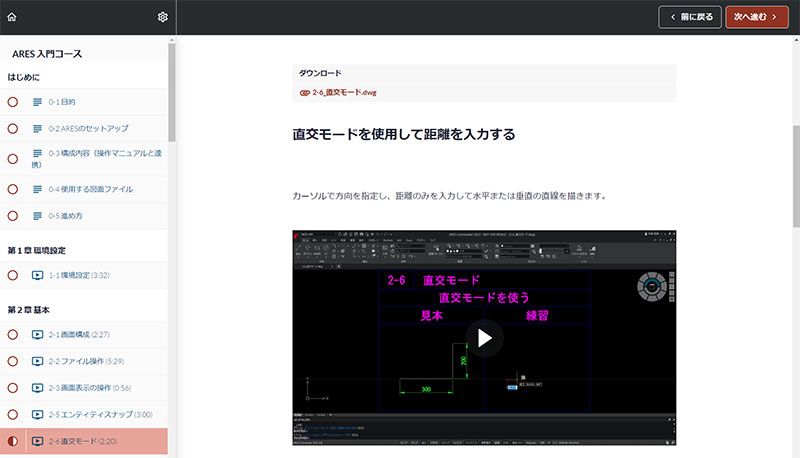This screenshot has height=458, width=800.
Task: Click the video icon for 2-6 直交モード
Action: coord(37,441)
